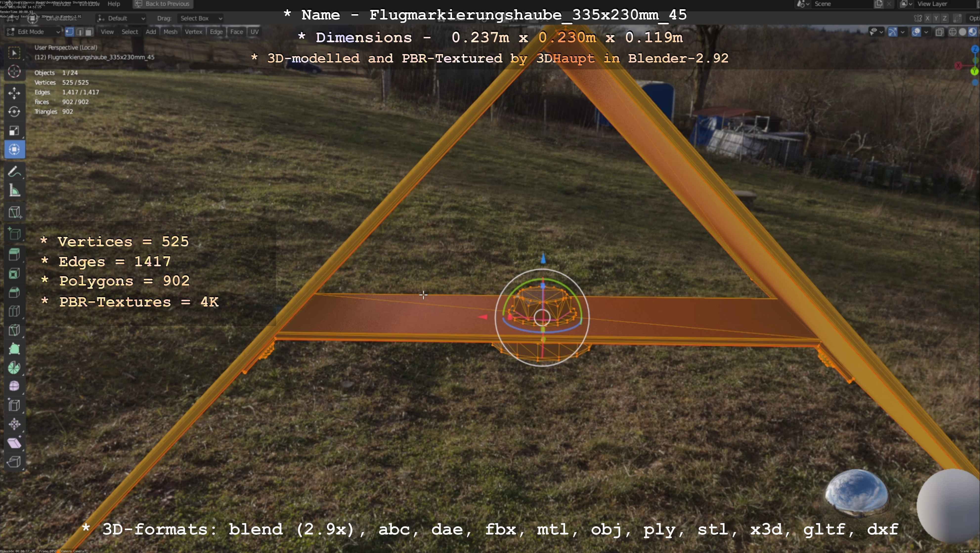Open the Select menu
Image resolution: width=980 pixels, height=553 pixels.
129,32
